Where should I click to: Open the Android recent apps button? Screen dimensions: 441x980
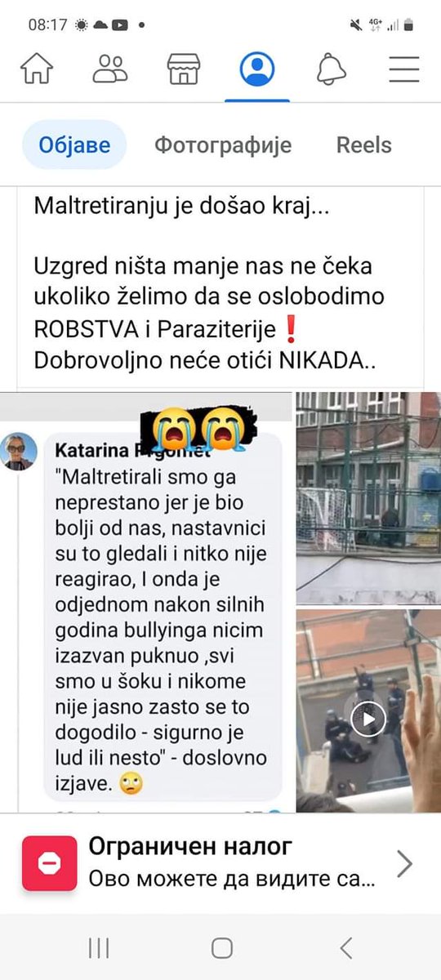point(98,947)
